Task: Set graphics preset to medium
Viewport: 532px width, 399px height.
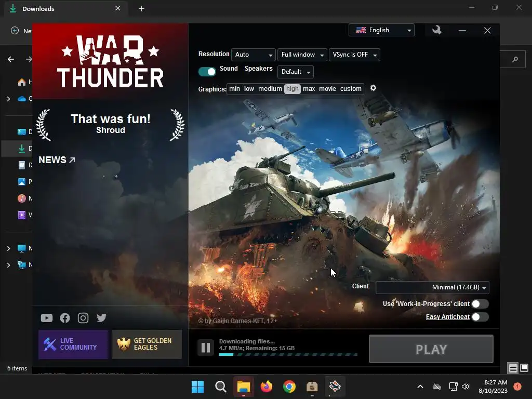Action: [x=270, y=89]
